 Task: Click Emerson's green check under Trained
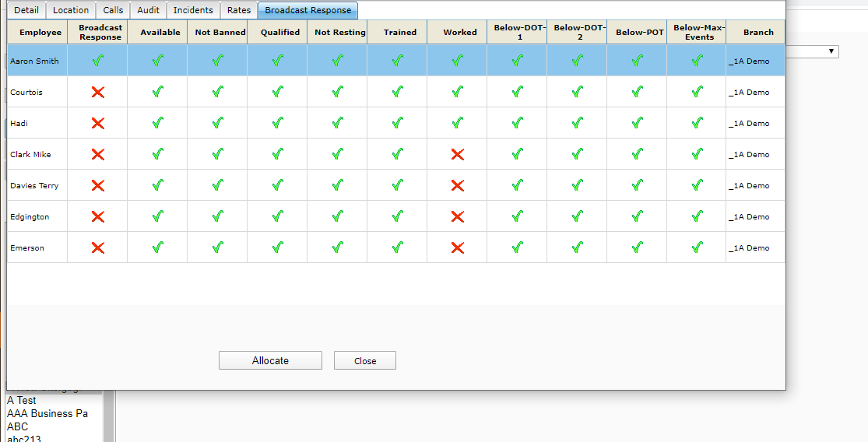[397, 248]
